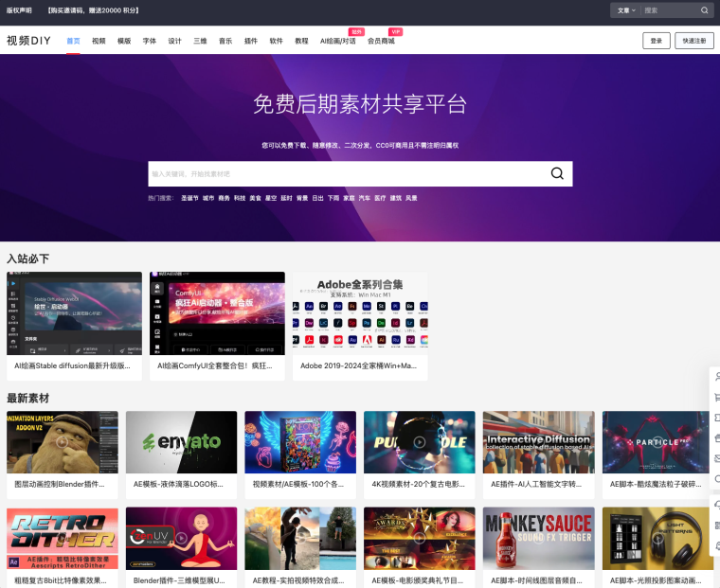Open the AE教程-实拍视频特效合成 thumbnail

tap(300, 538)
